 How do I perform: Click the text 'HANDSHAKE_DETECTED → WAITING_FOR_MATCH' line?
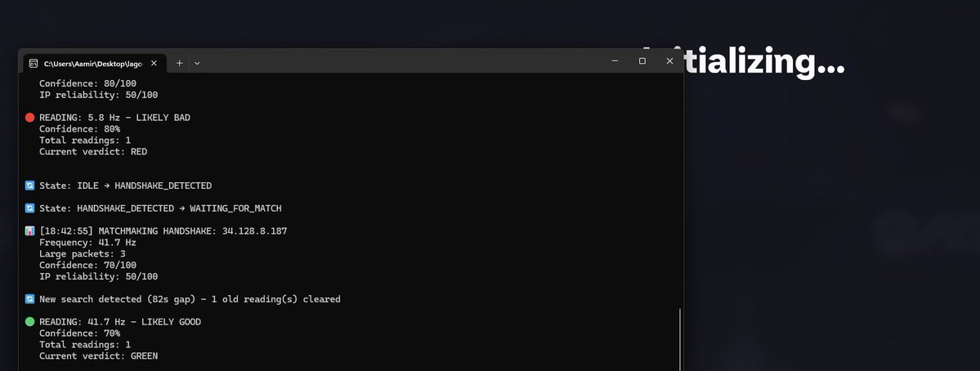[x=160, y=208]
